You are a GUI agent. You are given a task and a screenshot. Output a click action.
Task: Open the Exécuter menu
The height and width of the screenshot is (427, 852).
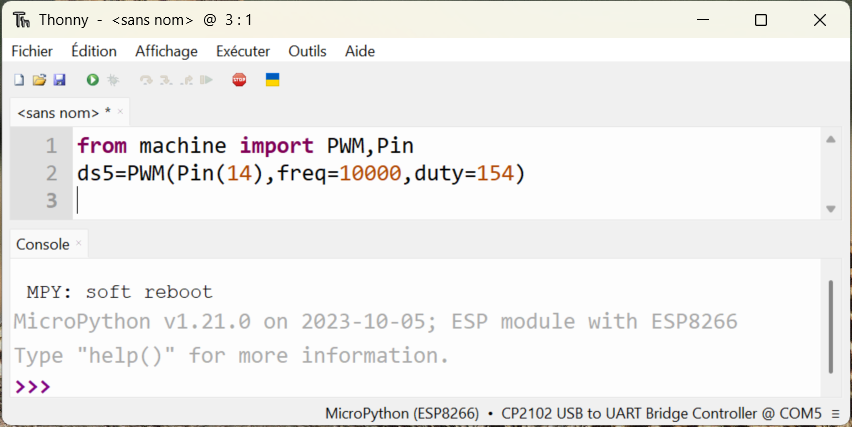pyautogui.click(x=243, y=51)
